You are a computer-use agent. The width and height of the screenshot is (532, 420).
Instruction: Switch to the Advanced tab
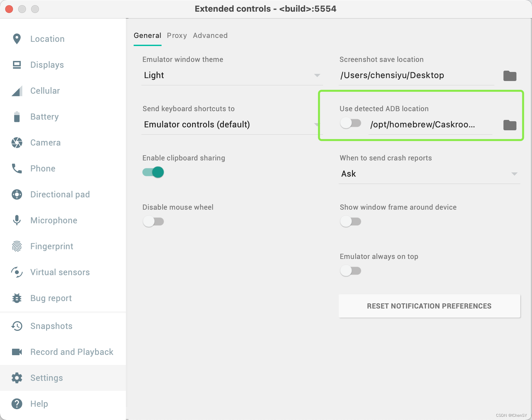pyautogui.click(x=210, y=36)
